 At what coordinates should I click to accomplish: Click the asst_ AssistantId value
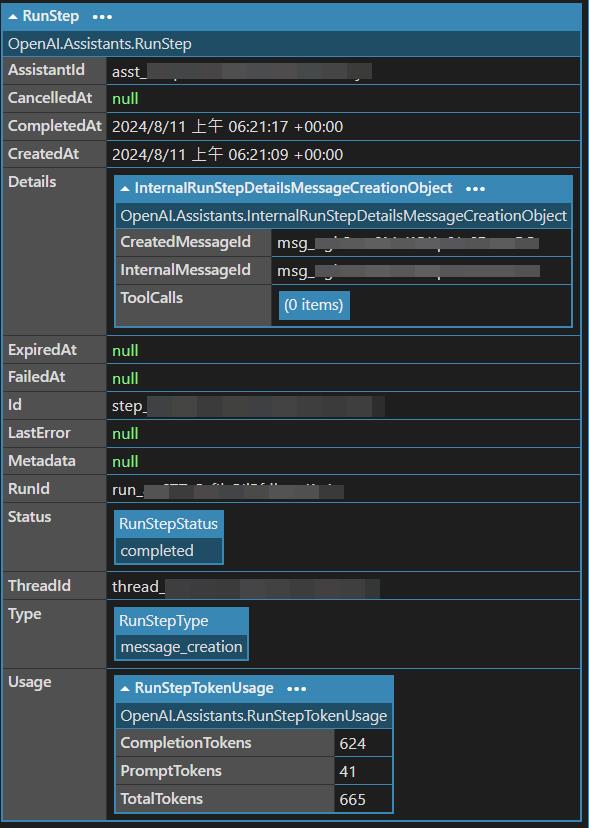click(x=241, y=71)
